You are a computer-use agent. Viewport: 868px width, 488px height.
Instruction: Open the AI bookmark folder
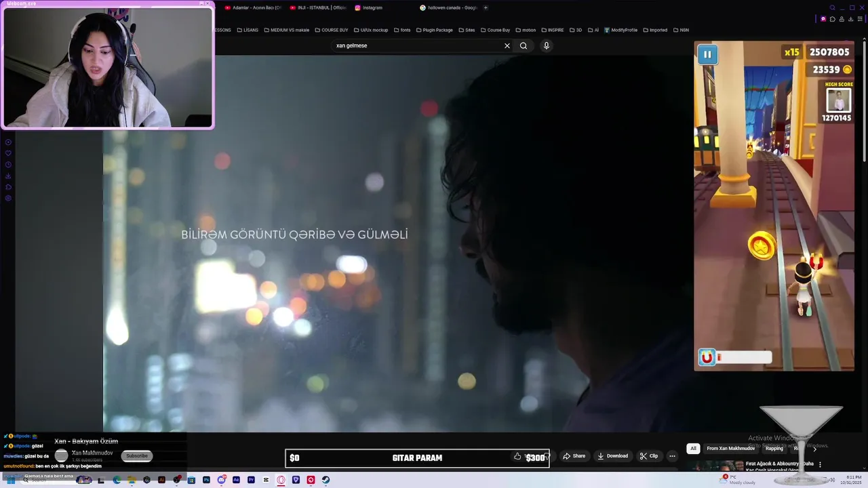point(593,30)
